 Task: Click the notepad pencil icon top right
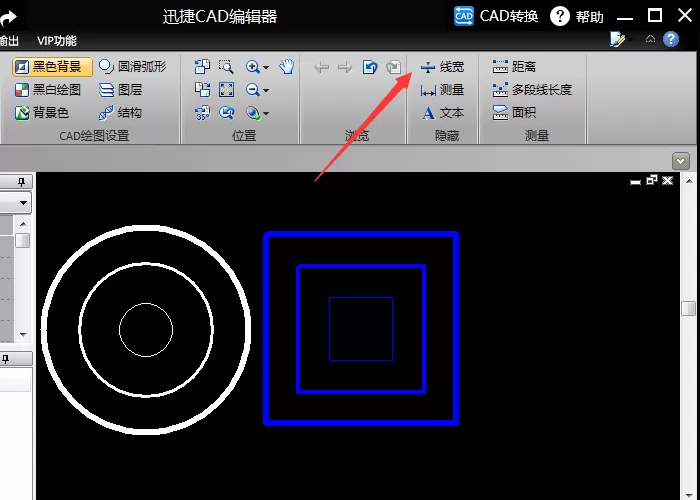[x=617, y=39]
